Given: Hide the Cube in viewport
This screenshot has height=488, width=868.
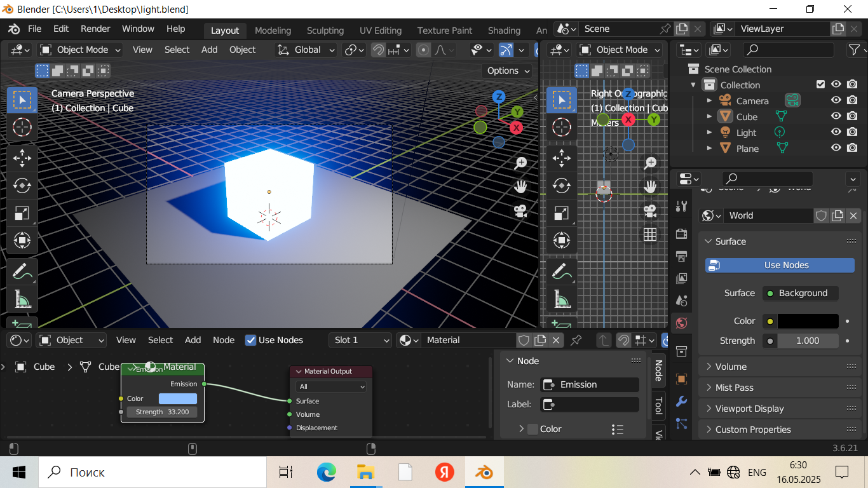Looking at the screenshot, I should pyautogui.click(x=836, y=116).
